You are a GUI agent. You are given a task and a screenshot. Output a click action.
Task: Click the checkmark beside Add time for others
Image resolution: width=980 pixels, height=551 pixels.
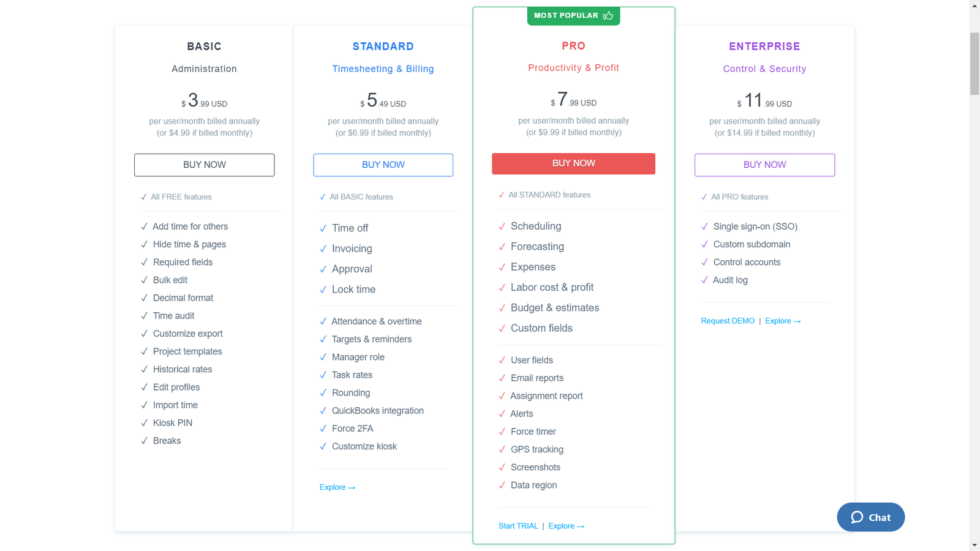(x=144, y=227)
